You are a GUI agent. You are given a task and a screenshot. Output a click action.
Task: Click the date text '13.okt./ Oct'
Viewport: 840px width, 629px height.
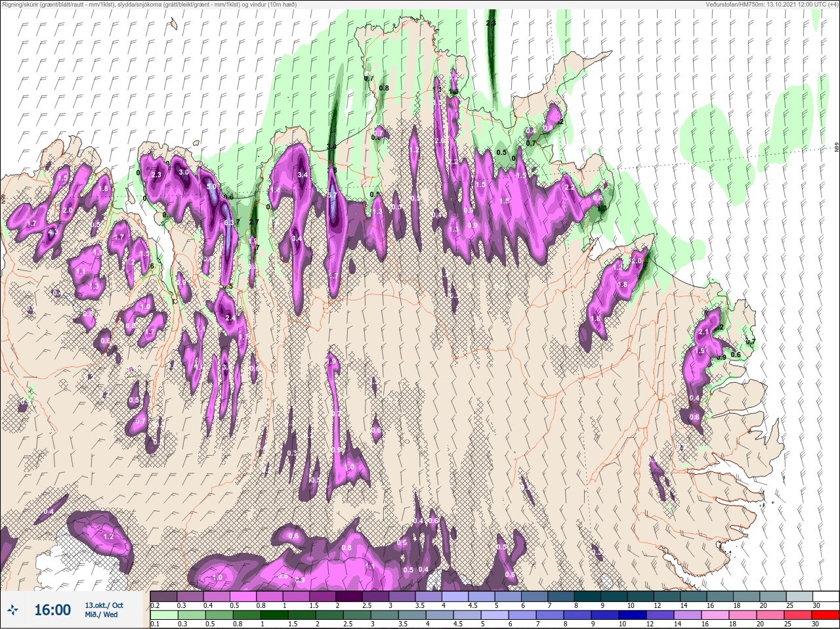(104, 605)
